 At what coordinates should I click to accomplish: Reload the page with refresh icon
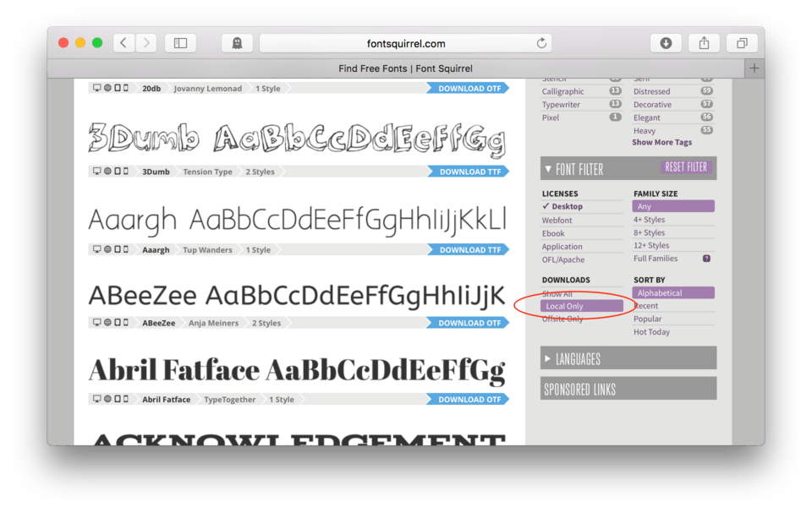pos(541,43)
